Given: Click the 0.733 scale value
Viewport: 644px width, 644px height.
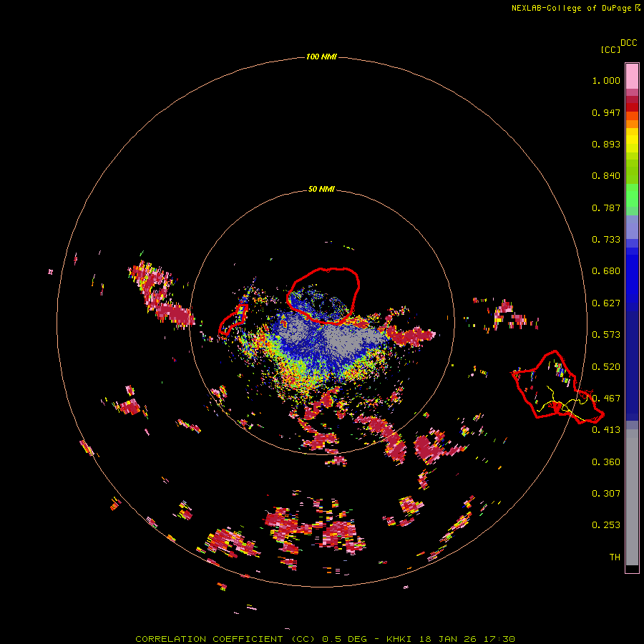Looking at the screenshot, I should point(606,240).
